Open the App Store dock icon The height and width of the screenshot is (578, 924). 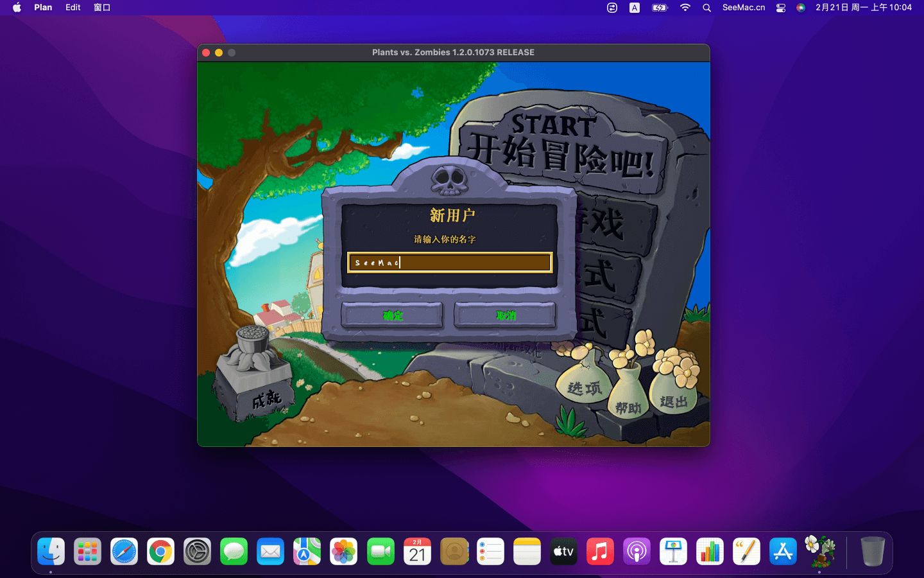(783, 552)
